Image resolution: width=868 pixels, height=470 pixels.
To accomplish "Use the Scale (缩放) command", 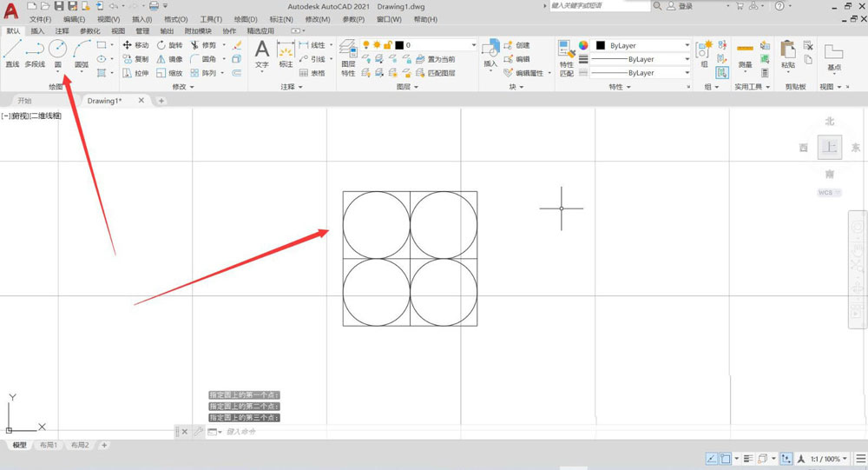I will tap(169, 73).
